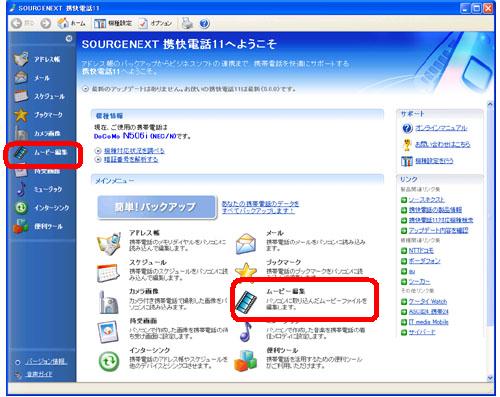Open 機種設定 in the toolbar
500x397 pixels.
pos(113,23)
